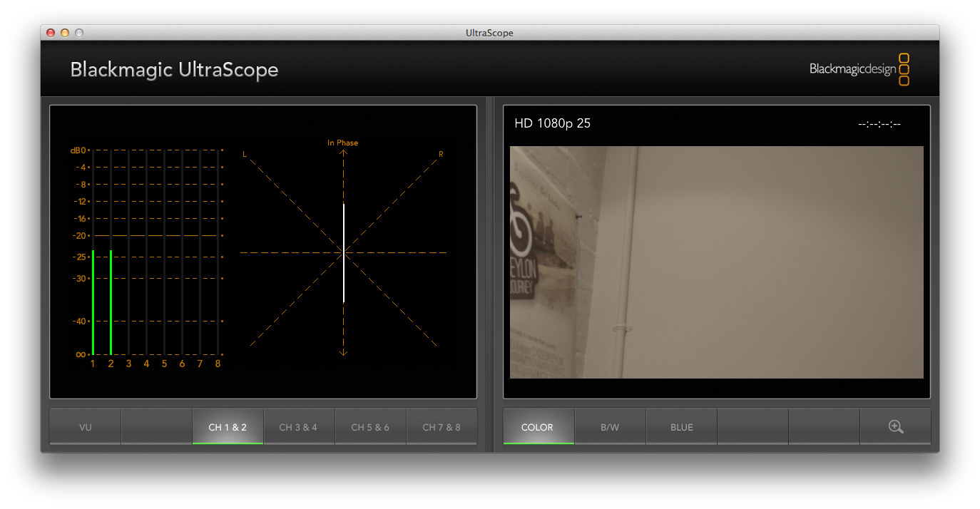Click the L label on phase scope
The image size is (980, 509).
coord(245,154)
